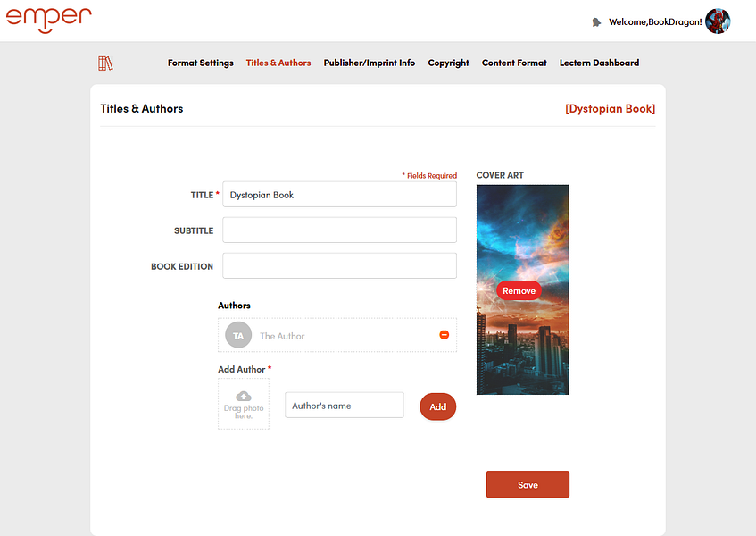Open the Format Settings tab
The image size is (756, 536).
click(x=201, y=63)
